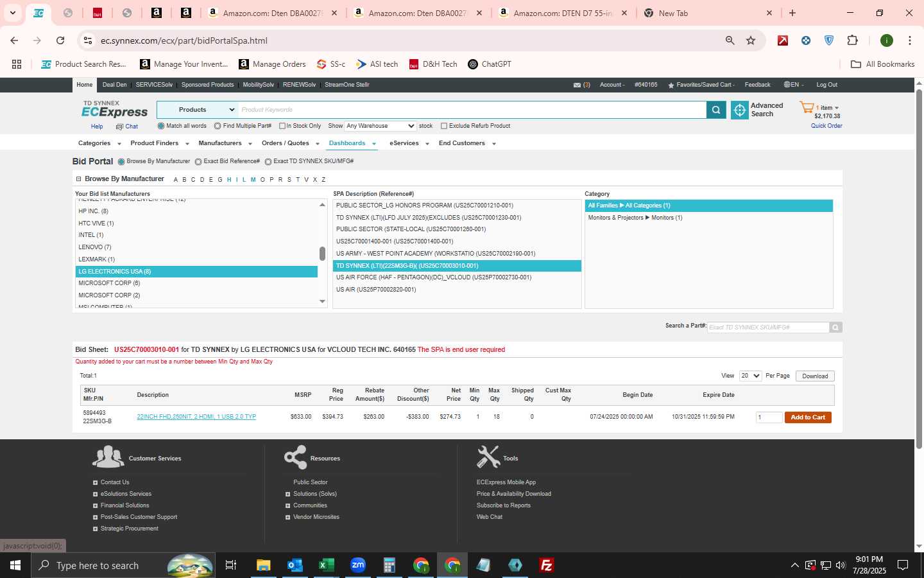Select Exact TD SYNNEX SKU/MFG# radio
The width and height of the screenshot is (924, 578).
click(x=268, y=162)
